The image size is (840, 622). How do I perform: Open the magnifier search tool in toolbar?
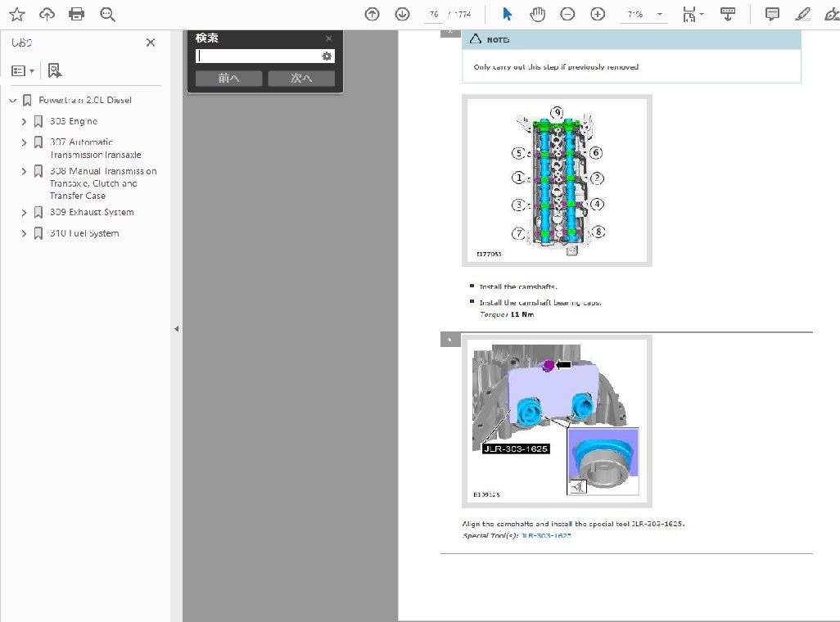108,15
